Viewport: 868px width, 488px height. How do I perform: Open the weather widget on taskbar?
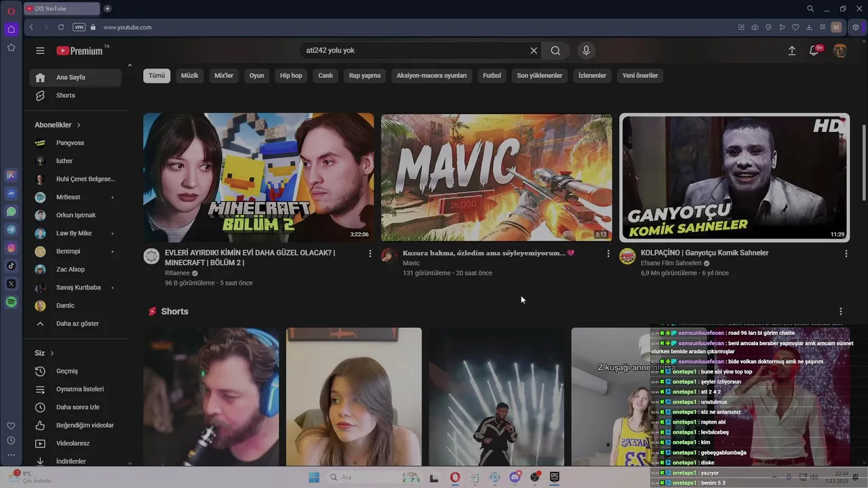[31, 477]
